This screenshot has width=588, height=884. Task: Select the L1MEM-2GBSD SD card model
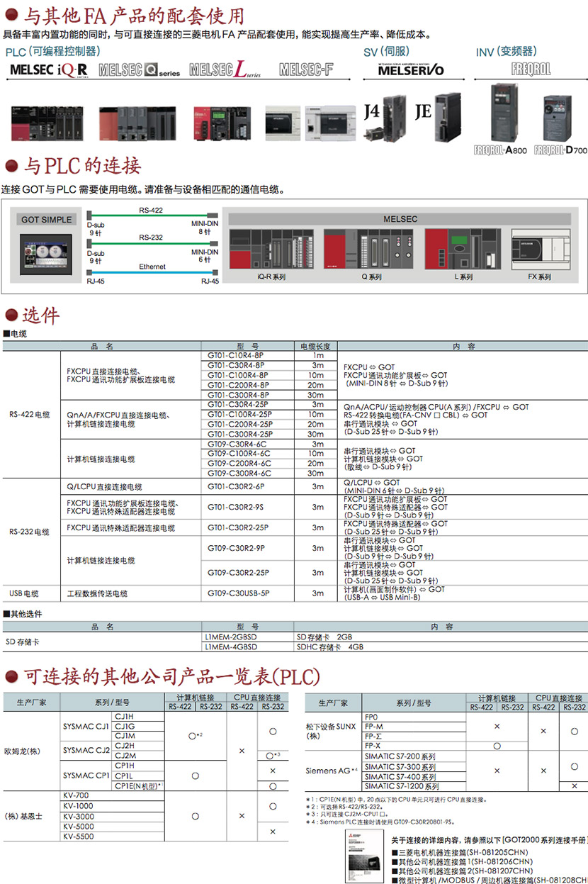pos(231,637)
